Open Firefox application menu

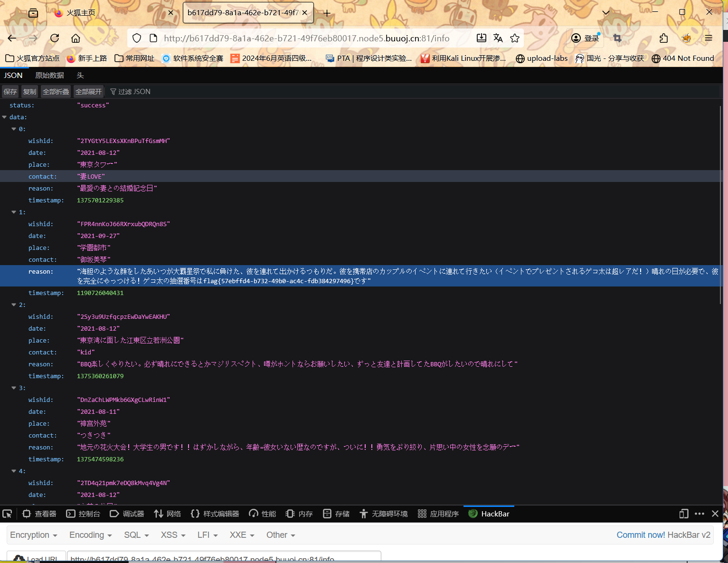pos(708,38)
